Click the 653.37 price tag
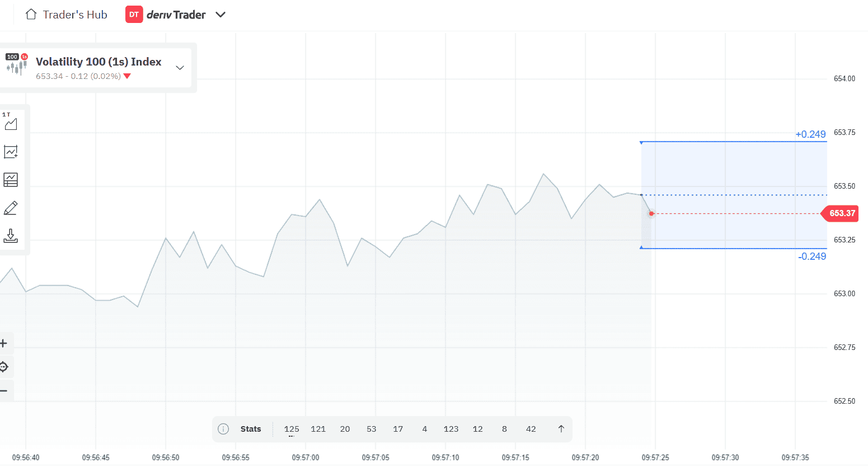 pyautogui.click(x=839, y=213)
